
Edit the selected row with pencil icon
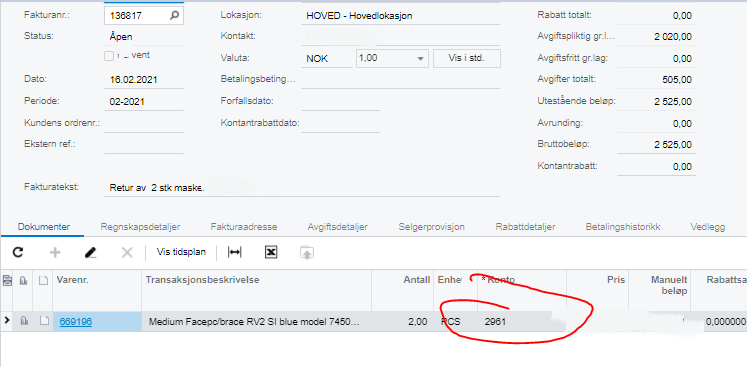pos(91,252)
